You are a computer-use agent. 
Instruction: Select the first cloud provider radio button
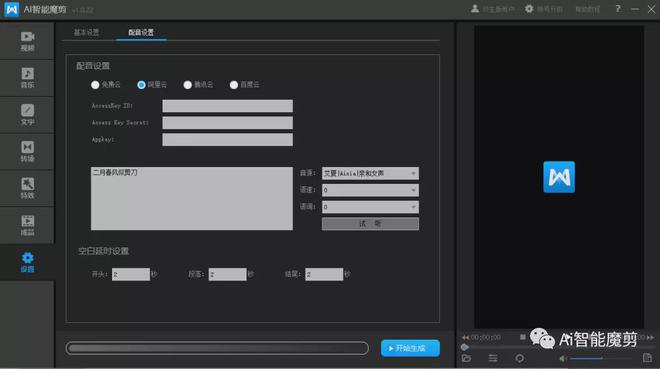click(x=95, y=85)
